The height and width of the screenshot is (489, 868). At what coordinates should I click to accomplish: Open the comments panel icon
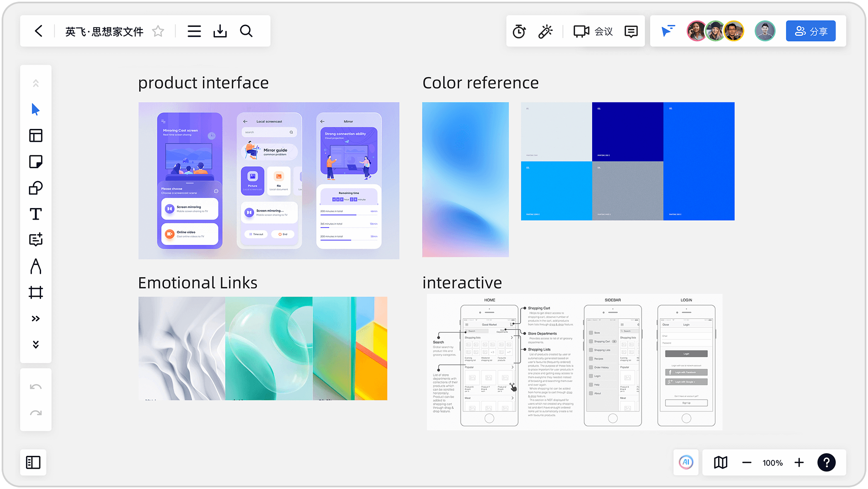coord(631,31)
